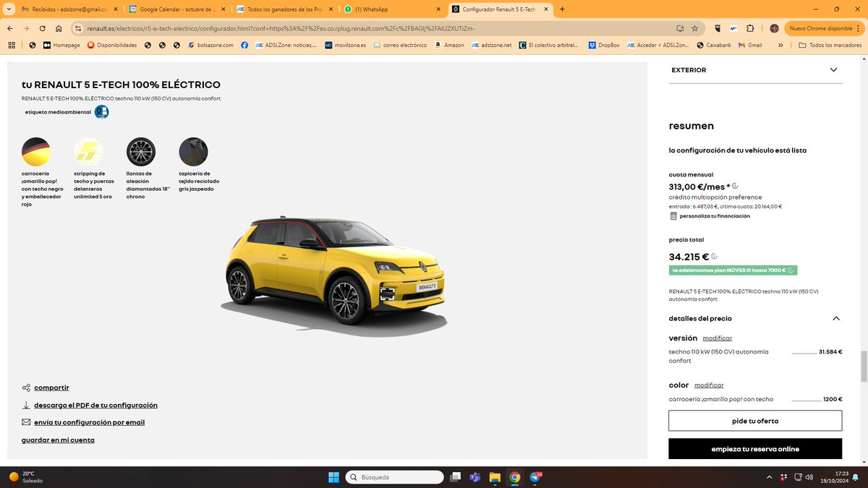Open Task View on the taskbar
This screenshot has width=868, height=488.
(x=456, y=477)
